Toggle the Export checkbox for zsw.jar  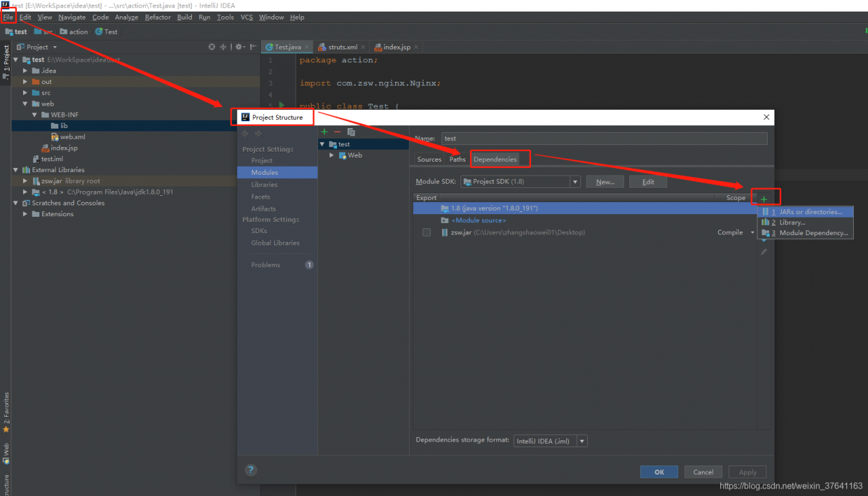tap(426, 232)
